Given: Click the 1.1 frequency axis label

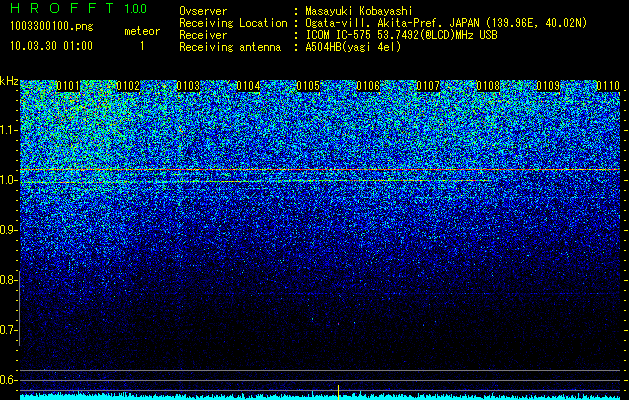Looking at the screenshot, I should [x=8, y=130].
